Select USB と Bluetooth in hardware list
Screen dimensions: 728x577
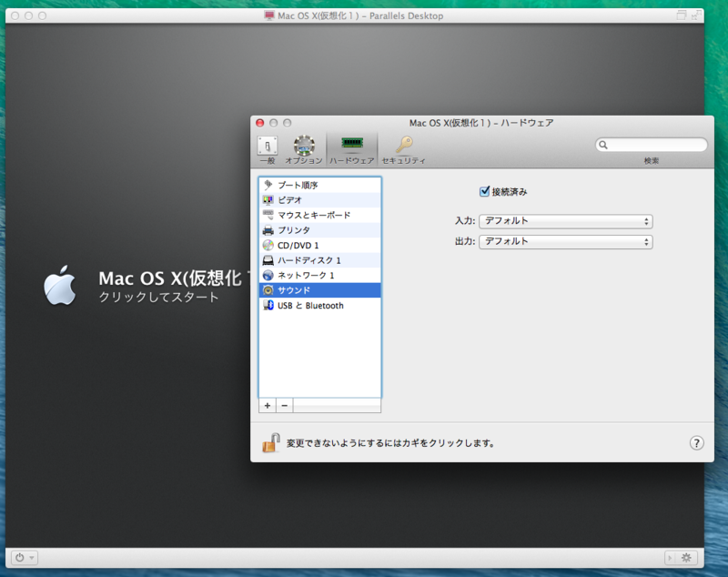320,306
